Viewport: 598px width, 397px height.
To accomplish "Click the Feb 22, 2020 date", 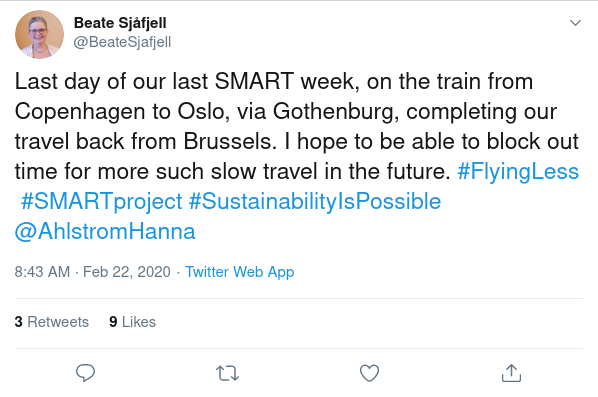I will pyautogui.click(x=127, y=272).
